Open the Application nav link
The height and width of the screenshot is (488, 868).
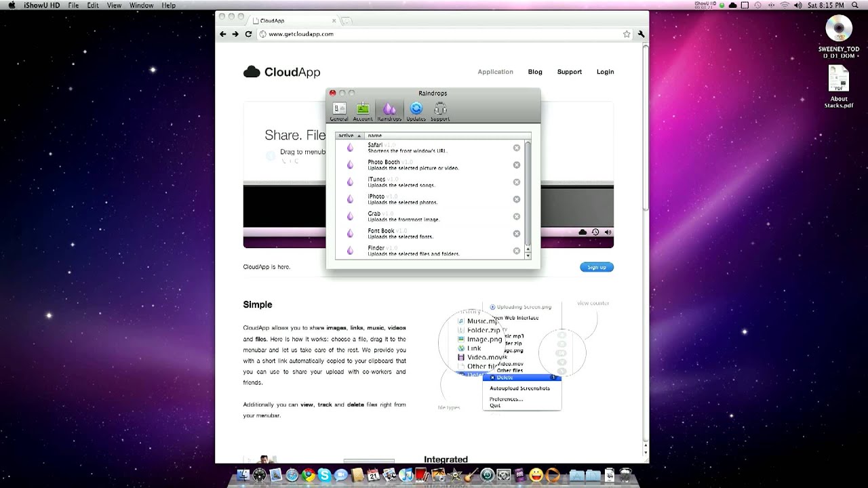point(495,72)
